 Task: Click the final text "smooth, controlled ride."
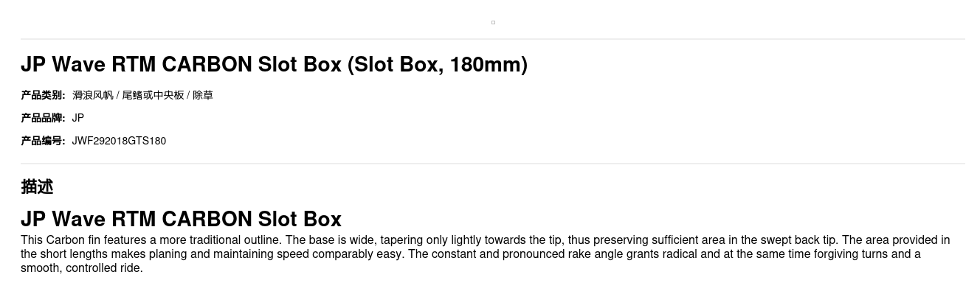[82, 268]
